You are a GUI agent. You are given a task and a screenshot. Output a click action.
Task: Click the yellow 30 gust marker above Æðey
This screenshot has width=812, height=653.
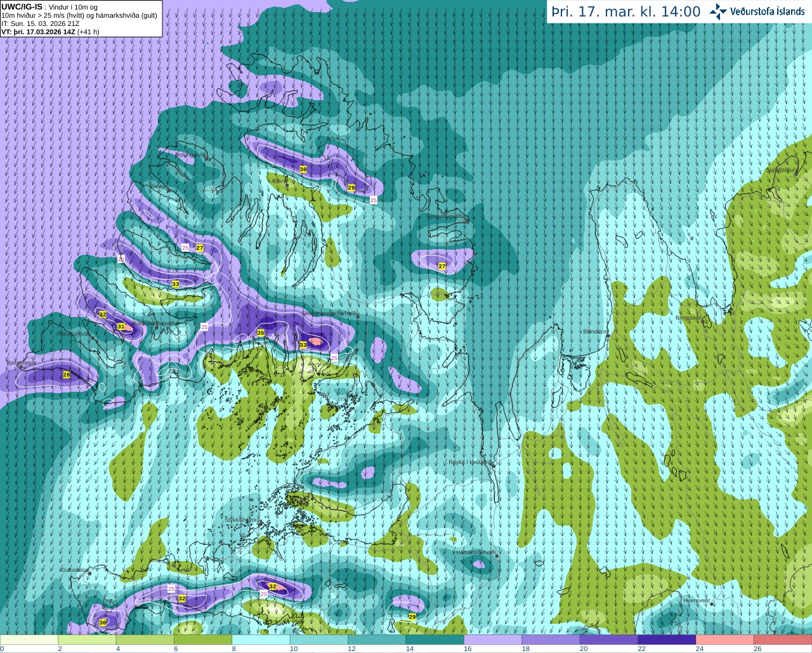click(303, 169)
